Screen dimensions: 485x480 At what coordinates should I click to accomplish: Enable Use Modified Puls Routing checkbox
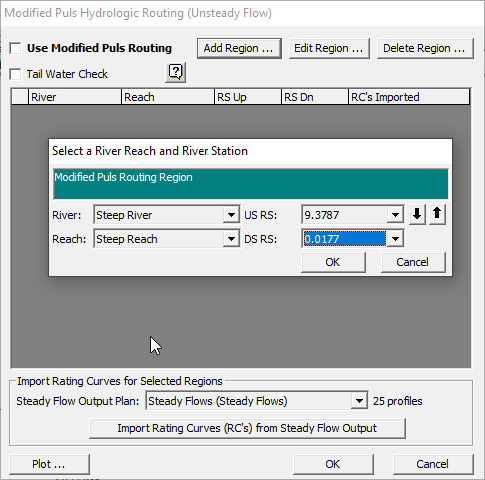(15, 48)
